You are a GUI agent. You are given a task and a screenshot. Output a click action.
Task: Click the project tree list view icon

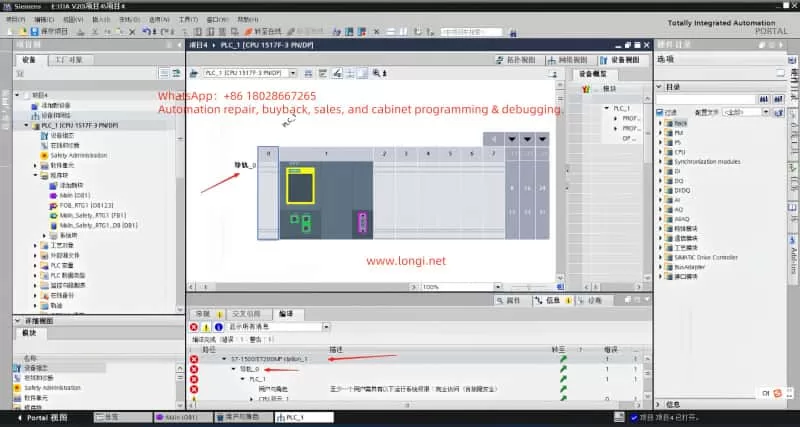point(164,73)
